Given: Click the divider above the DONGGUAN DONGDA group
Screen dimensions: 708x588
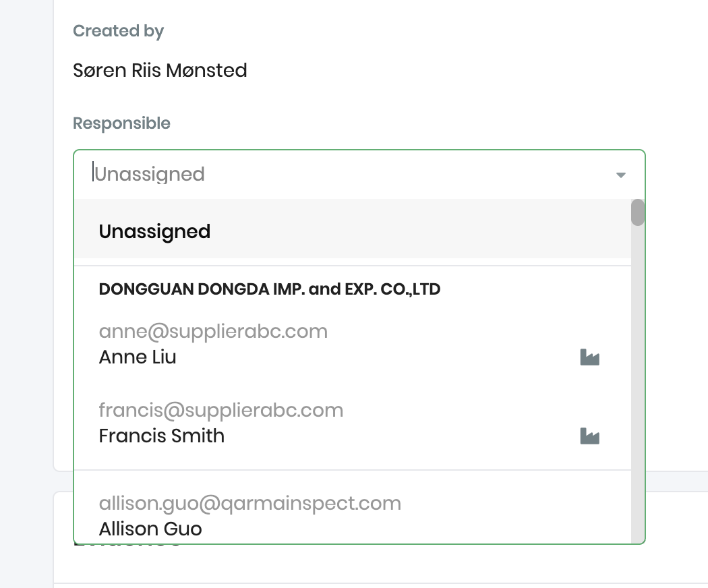Looking at the screenshot, I should 352,266.
